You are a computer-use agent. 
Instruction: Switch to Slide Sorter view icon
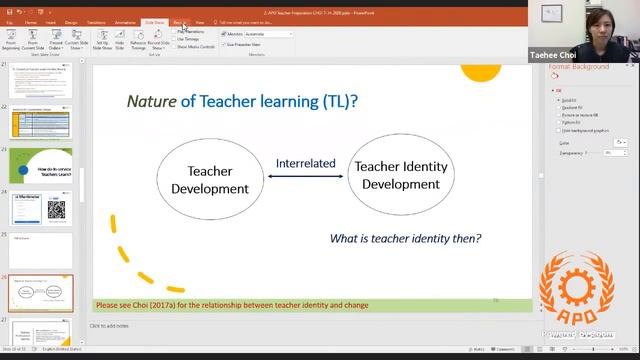540,349
